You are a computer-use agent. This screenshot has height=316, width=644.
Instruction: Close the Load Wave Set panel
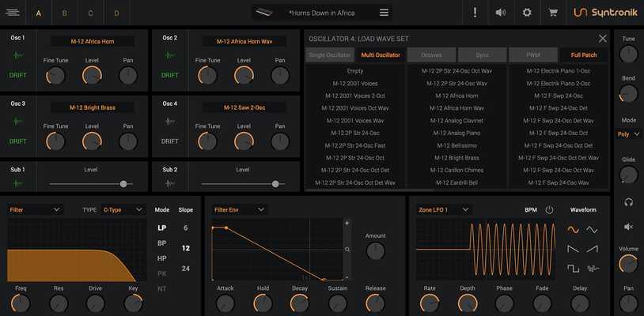[602, 39]
